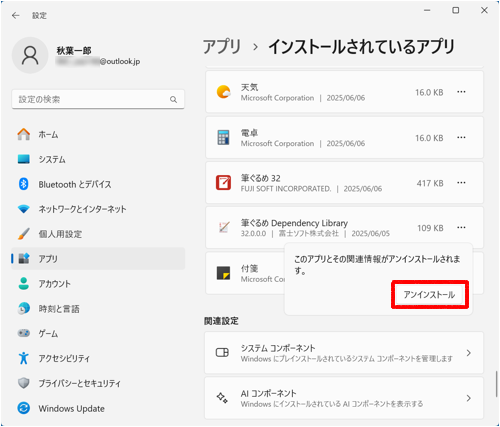Viewport: 500px width, 427px height.
Task: Open more options for 天気
Action: pyautogui.click(x=461, y=92)
